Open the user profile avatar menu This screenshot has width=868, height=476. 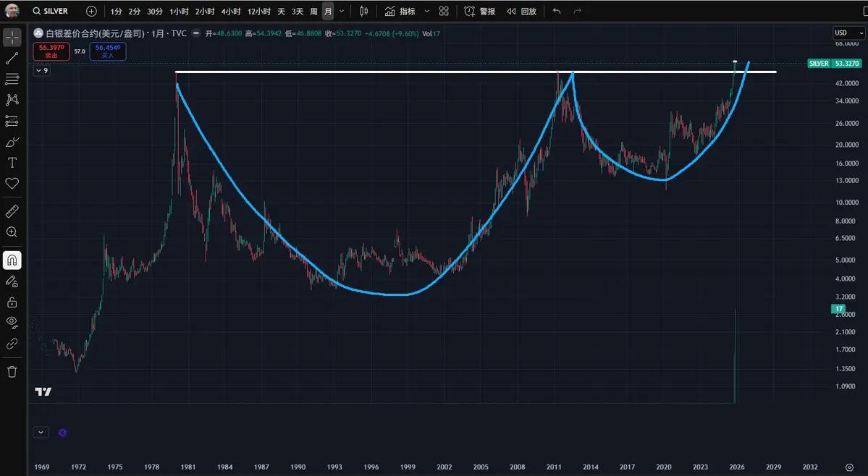coord(12,11)
